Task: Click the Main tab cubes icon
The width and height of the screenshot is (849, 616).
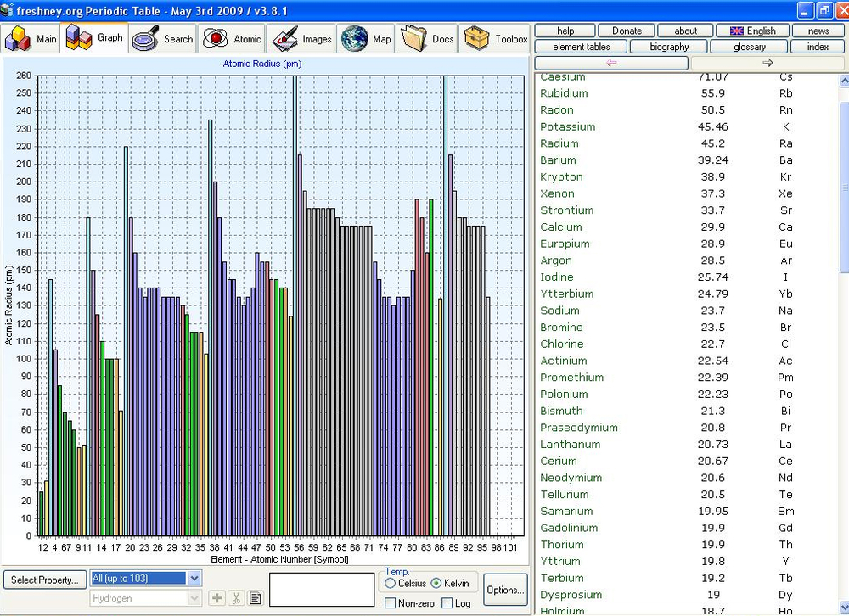Action: (19, 39)
